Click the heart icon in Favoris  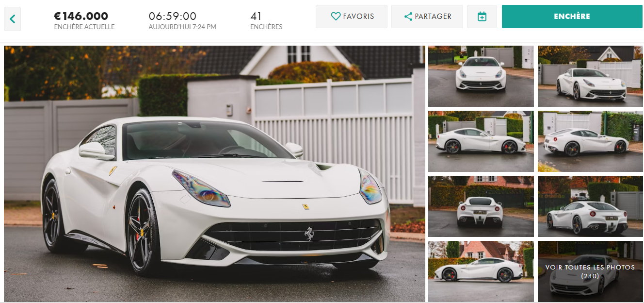click(336, 17)
